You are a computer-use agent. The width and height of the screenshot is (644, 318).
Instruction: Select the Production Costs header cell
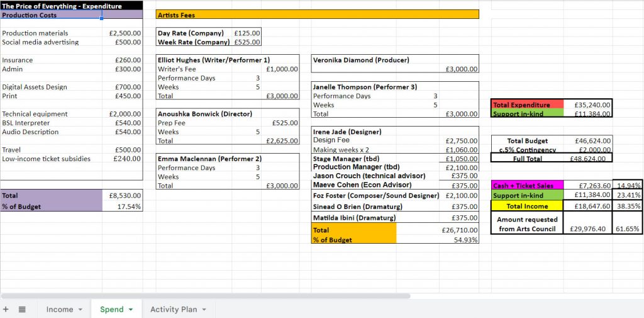pos(50,15)
